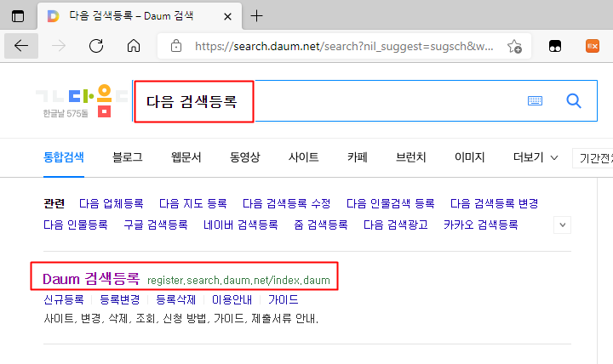613x364 pixels.
Task: Switch to the 카페 tab
Action: 358,157
